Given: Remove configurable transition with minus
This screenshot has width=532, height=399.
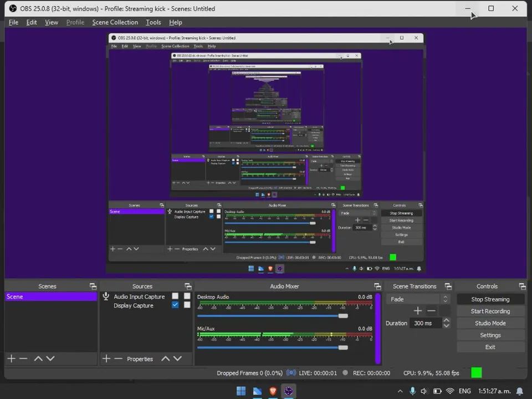Looking at the screenshot, I should (431, 311).
